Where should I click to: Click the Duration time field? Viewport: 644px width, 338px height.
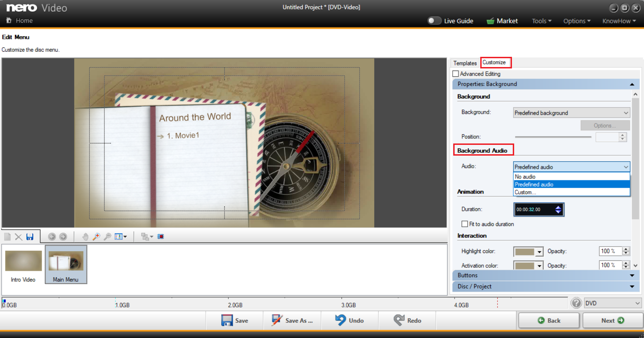tap(538, 209)
